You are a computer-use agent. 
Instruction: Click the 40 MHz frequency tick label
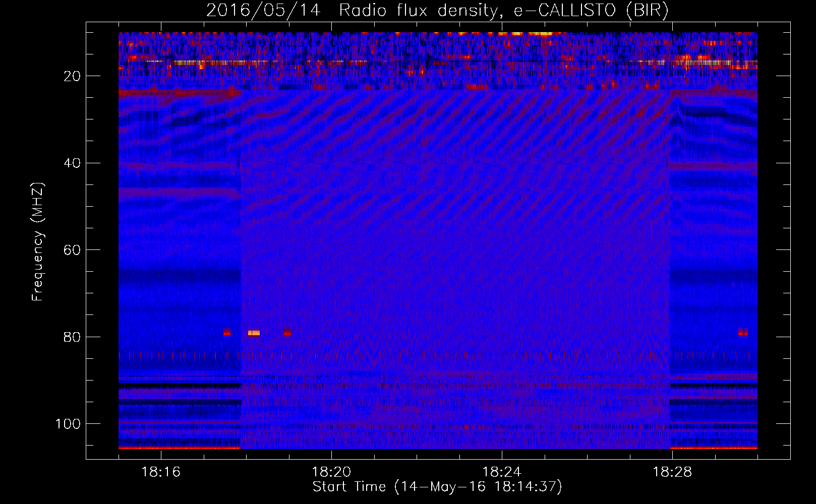73,163
